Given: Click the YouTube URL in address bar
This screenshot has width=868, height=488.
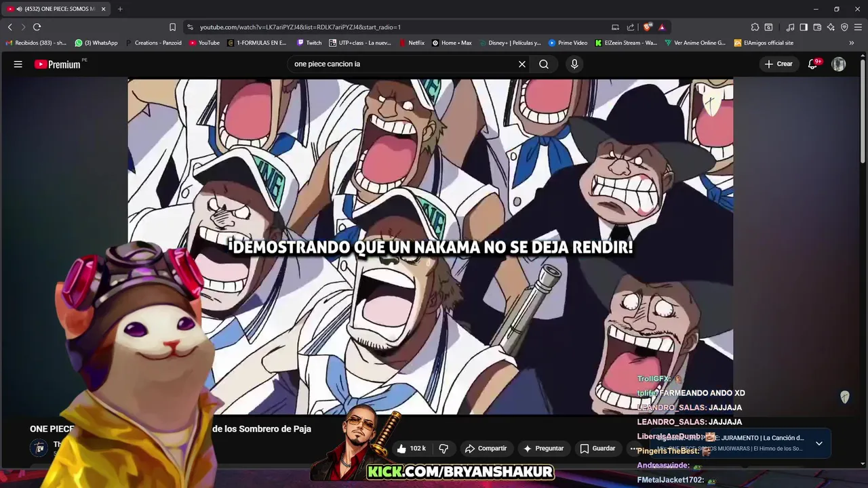Looking at the screenshot, I should click(x=300, y=27).
